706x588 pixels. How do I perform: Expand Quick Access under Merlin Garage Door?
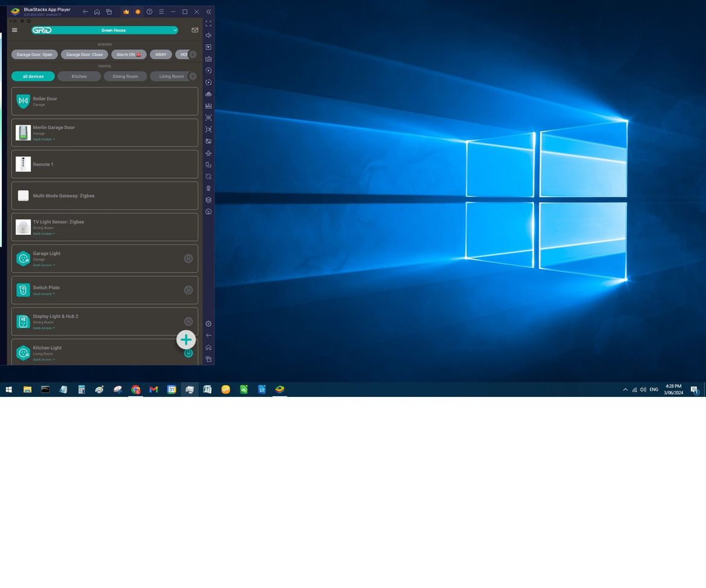pyautogui.click(x=43, y=139)
